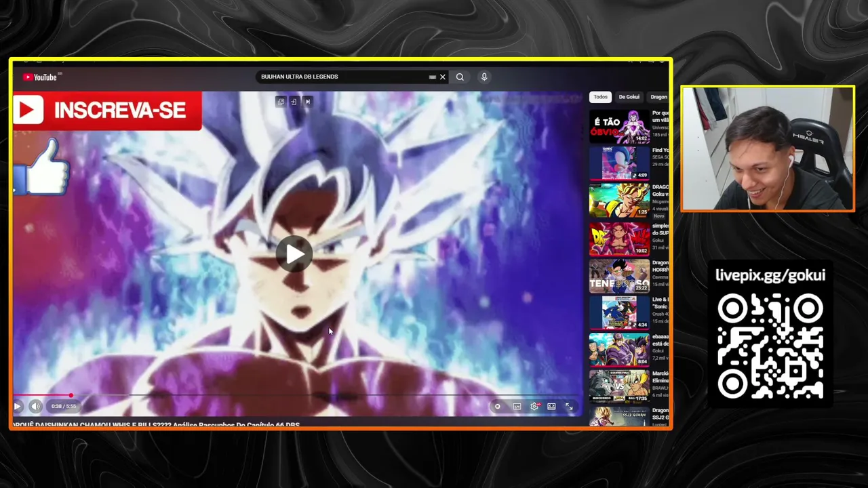This screenshot has width=868, height=488.
Task: Click the first small overlay icon above video
Action: (281, 102)
